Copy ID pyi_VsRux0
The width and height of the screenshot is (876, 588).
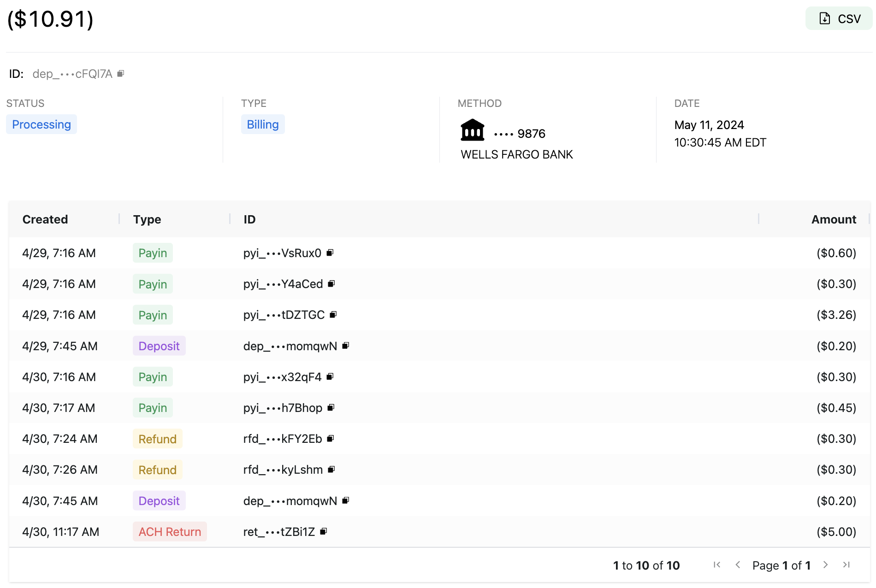click(x=330, y=253)
